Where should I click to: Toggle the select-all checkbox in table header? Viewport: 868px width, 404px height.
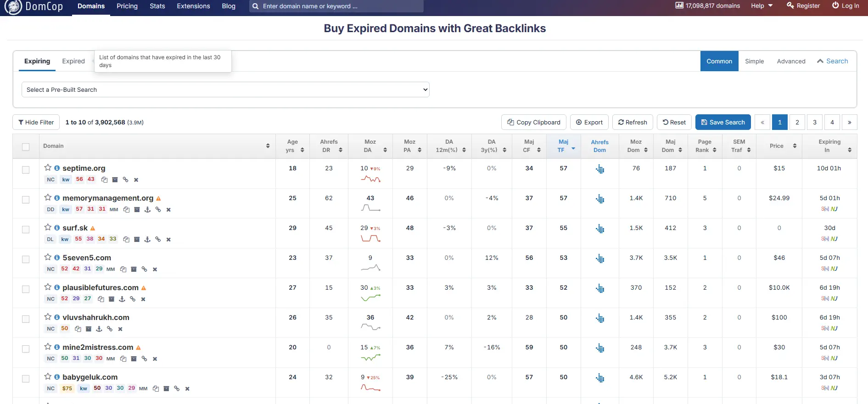click(x=26, y=147)
